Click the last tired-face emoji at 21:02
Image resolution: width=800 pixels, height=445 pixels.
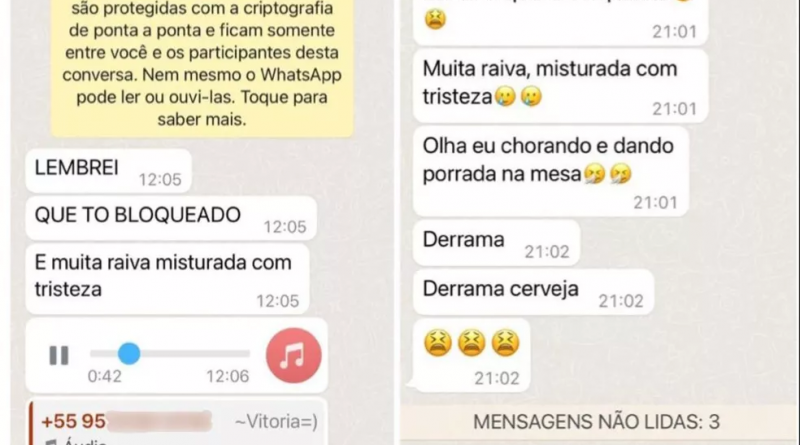click(x=505, y=342)
